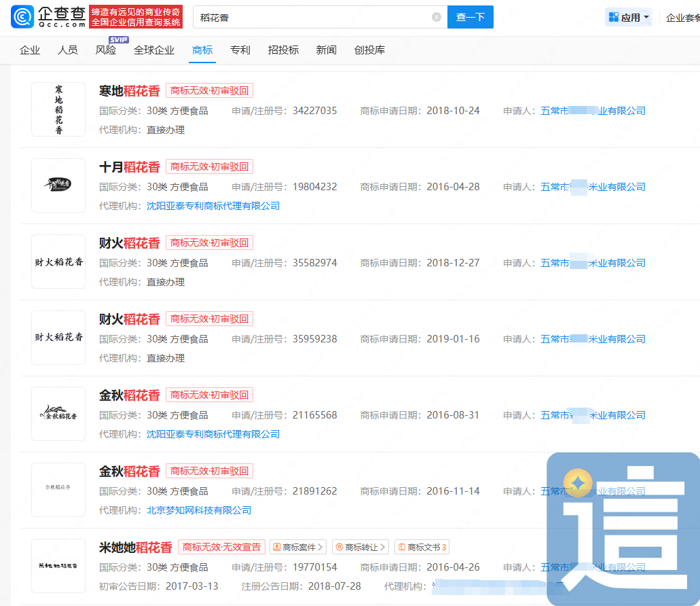700x606 pixels.
Task: Open 财火稻花香 title for number 35959238
Action: point(130,319)
